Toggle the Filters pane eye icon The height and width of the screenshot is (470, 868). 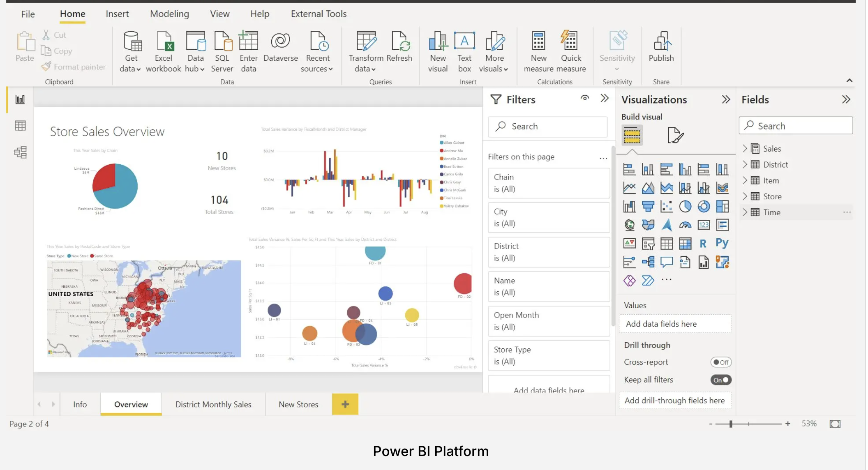(586, 98)
